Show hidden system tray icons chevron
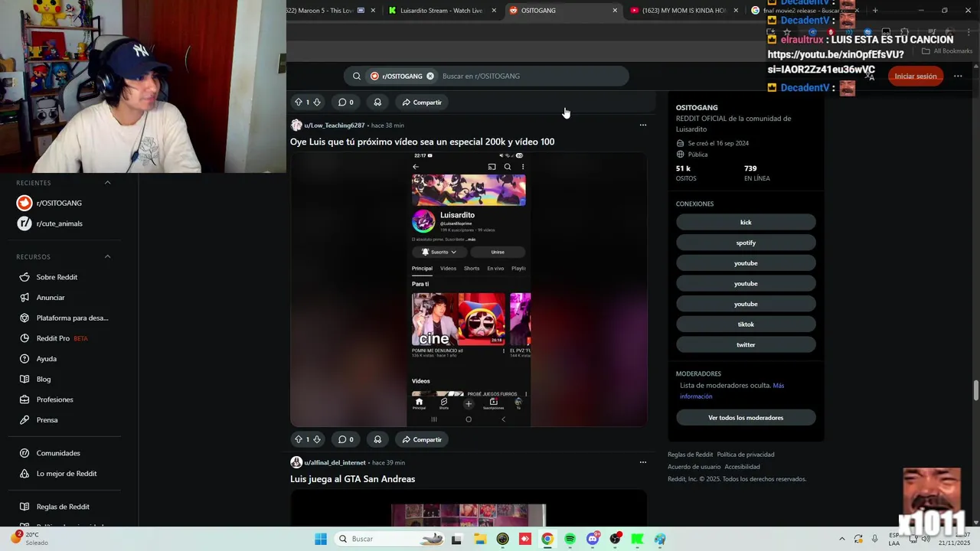This screenshot has height=551, width=980. [842, 539]
